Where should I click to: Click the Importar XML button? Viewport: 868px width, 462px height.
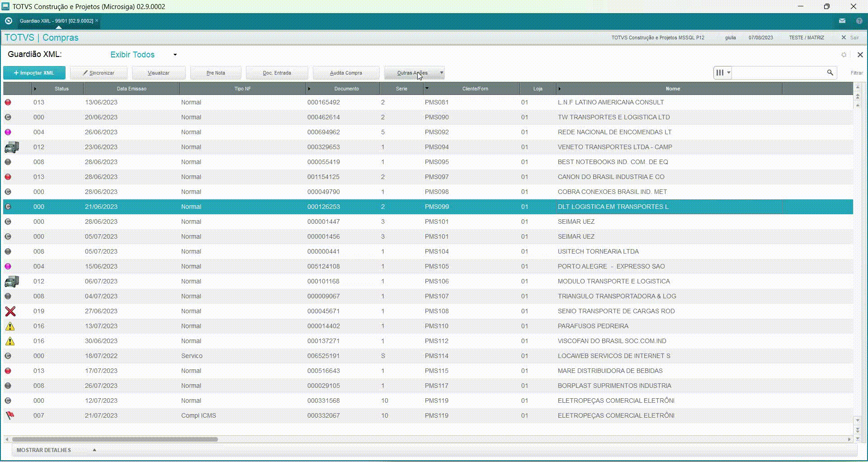(x=34, y=73)
